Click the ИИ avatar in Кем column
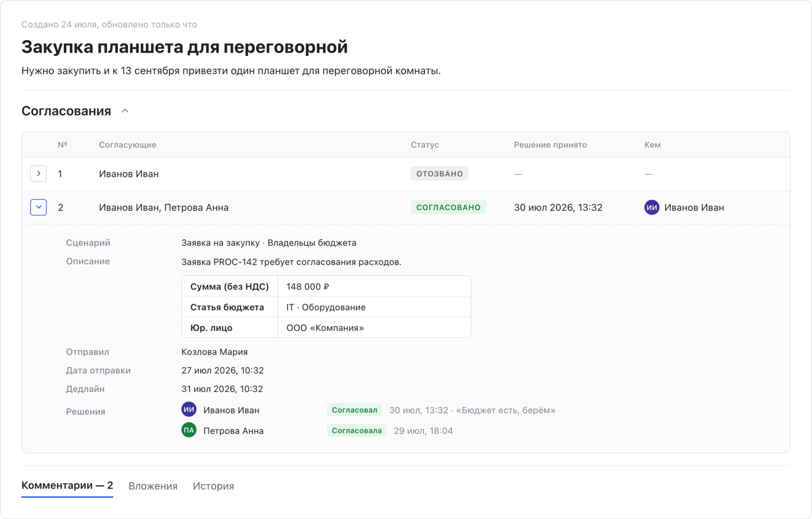The width and height of the screenshot is (812, 519). point(652,207)
